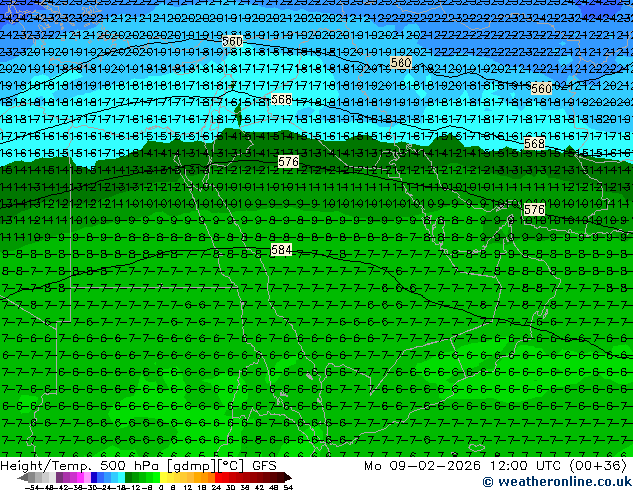Click the -54 value under the color scale
Image resolution: width=634 pixels, height=490 pixels.
pos(32,487)
